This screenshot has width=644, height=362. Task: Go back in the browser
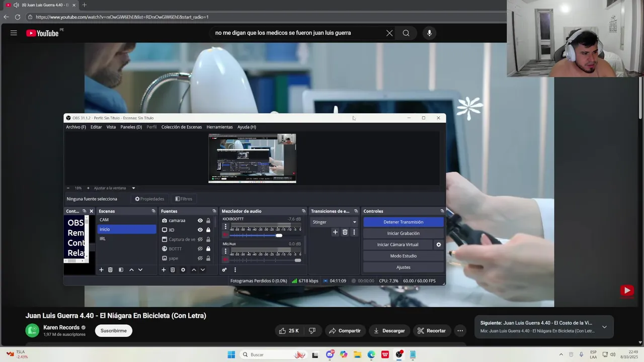(x=6, y=17)
